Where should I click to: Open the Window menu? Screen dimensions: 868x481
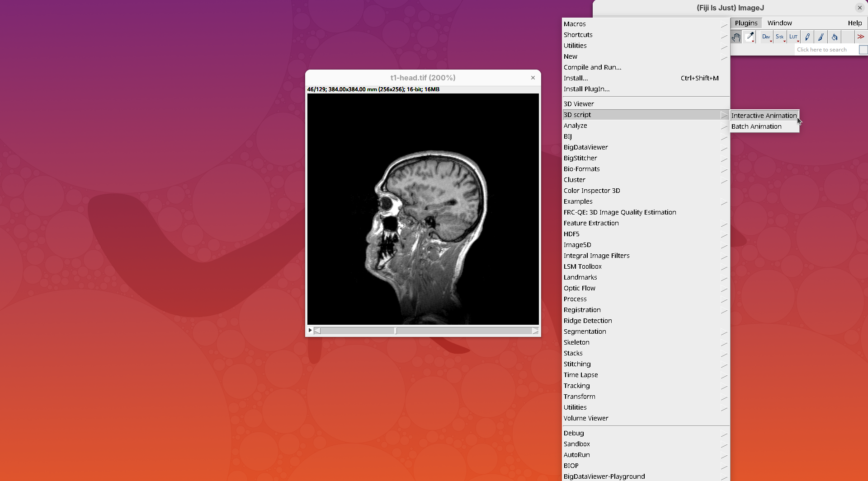[x=779, y=23]
